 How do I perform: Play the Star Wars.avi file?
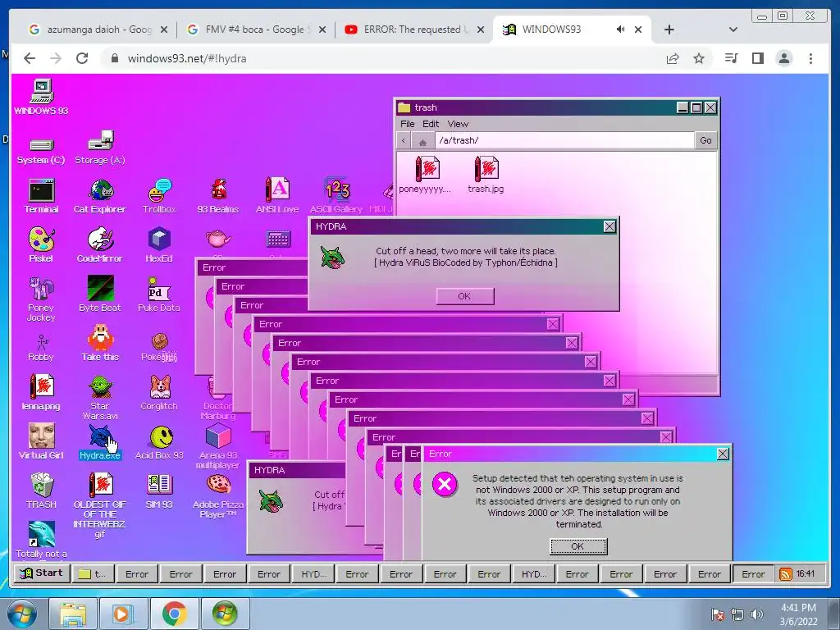pos(100,398)
